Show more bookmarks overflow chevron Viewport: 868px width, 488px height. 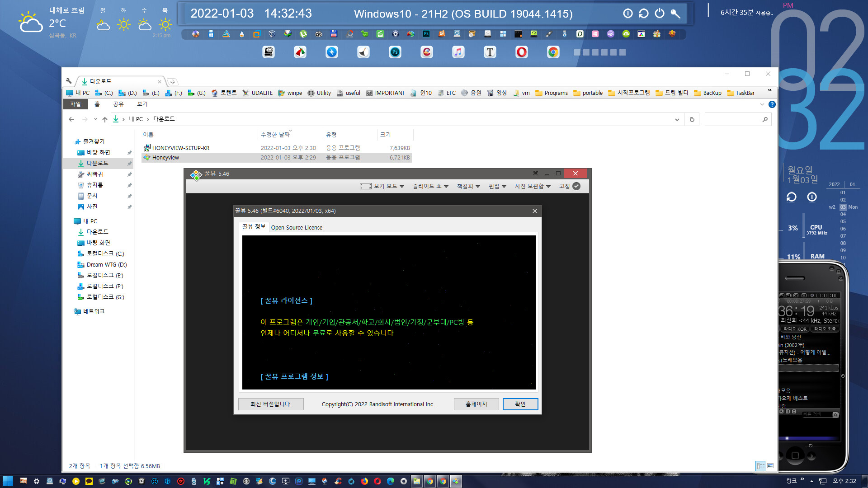click(769, 91)
